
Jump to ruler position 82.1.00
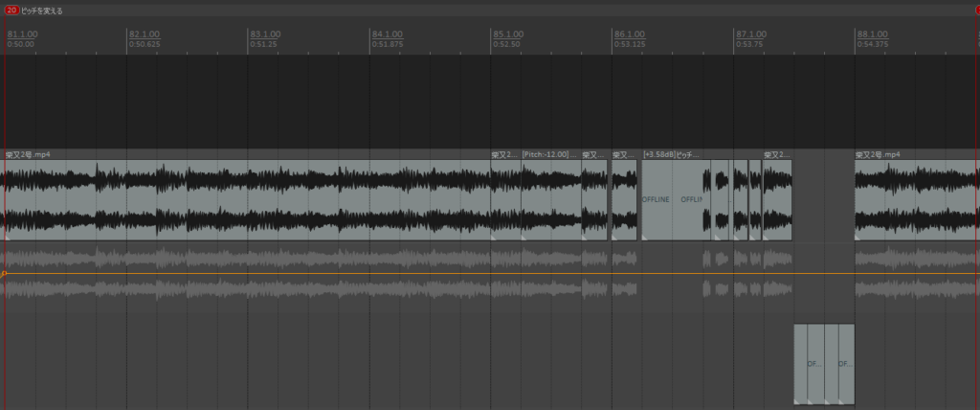[144, 35]
